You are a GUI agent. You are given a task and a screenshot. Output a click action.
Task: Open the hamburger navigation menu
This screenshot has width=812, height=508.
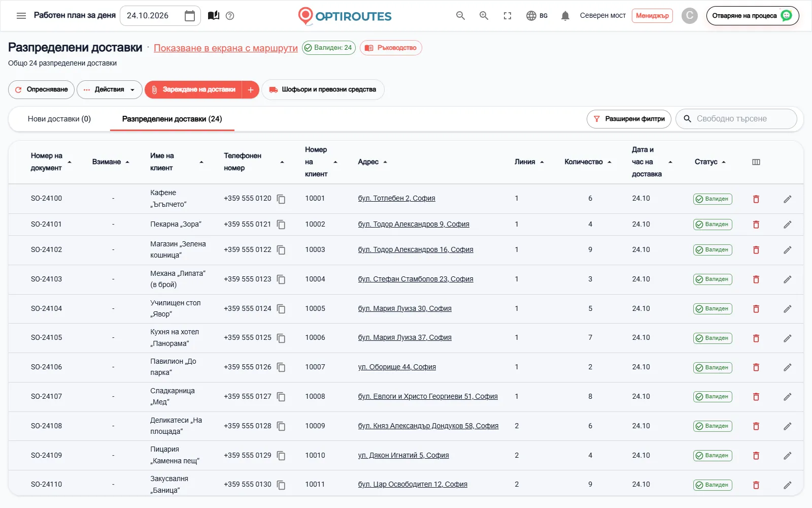(x=21, y=16)
